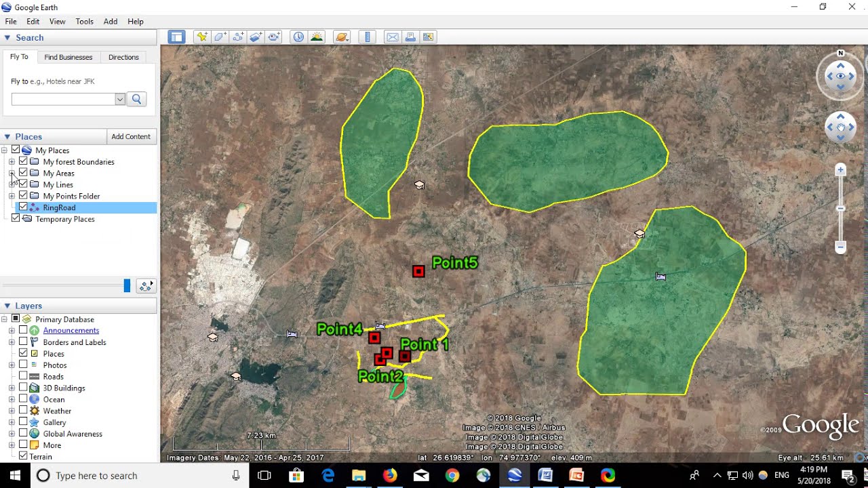
Task: Click into the Fly to input field
Action: coord(64,99)
